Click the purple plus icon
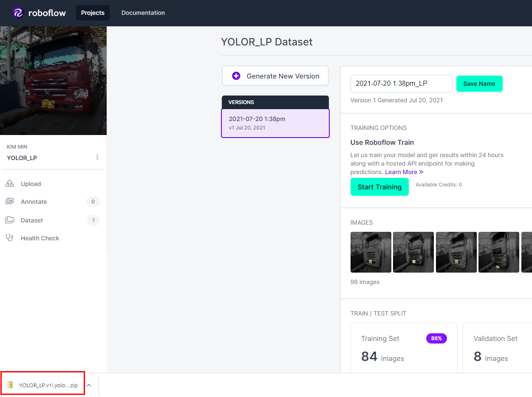Image resolution: width=532 pixels, height=397 pixels. pos(236,76)
